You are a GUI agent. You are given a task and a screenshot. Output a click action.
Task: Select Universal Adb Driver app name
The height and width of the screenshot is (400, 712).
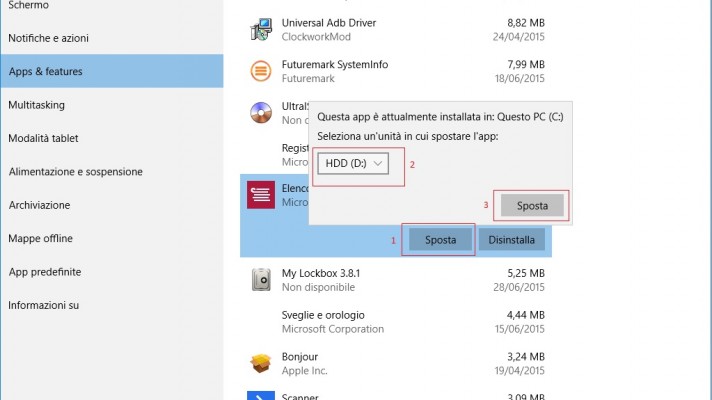point(329,23)
